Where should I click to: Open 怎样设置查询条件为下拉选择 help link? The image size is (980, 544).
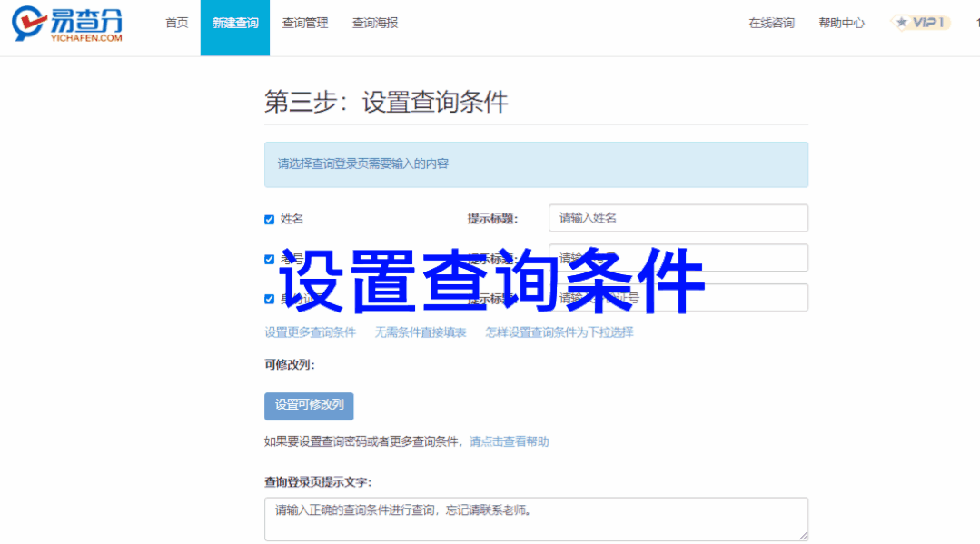point(559,332)
